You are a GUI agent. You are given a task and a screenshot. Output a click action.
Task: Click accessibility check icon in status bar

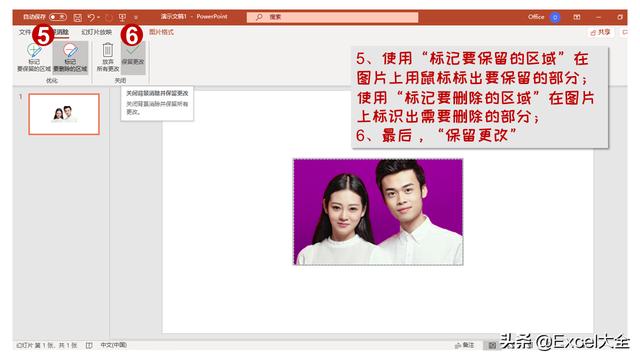(x=89, y=345)
